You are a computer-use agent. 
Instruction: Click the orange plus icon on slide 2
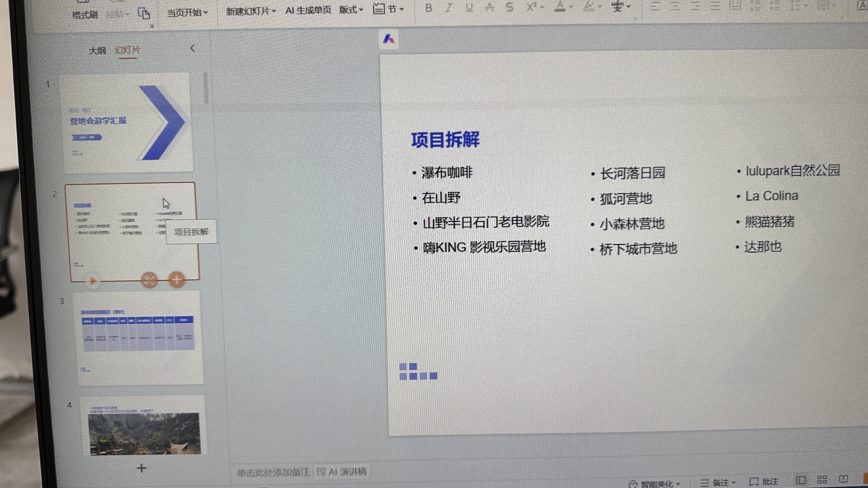[x=177, y=280]
